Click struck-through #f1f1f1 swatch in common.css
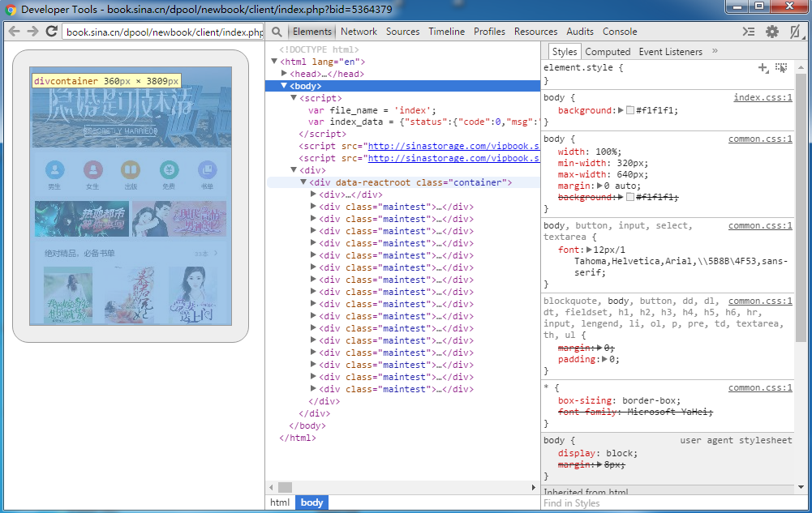 coord(630,197)
